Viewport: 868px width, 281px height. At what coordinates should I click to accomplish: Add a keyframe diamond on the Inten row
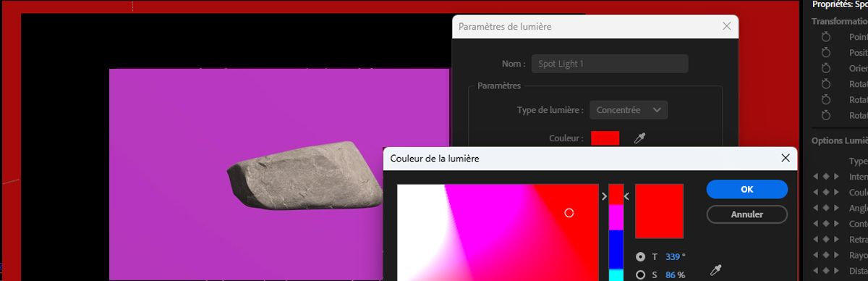826,177
